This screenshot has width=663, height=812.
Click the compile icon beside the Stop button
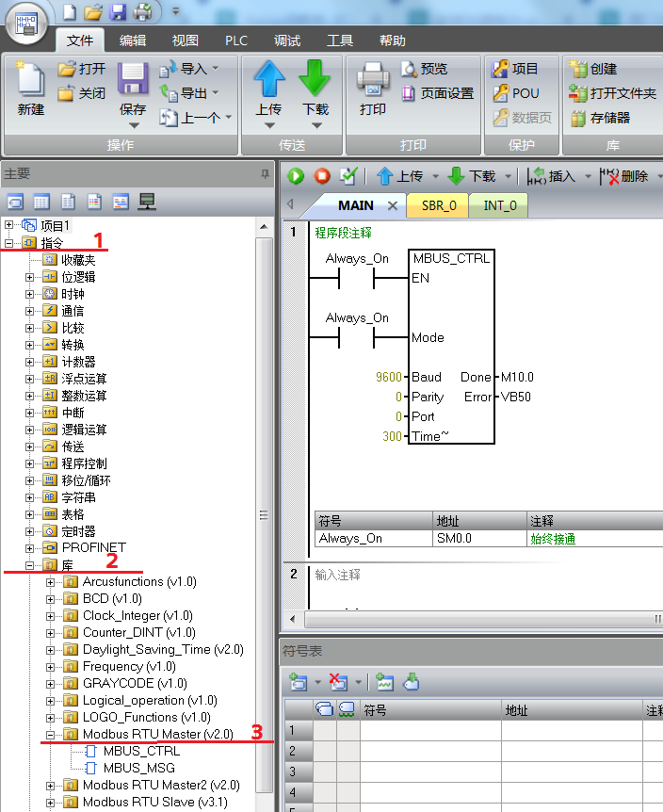click(x=348, y=176)
